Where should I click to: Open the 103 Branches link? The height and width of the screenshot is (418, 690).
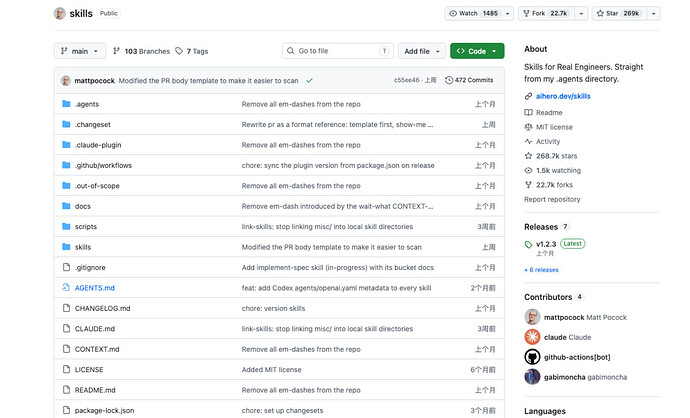point(141,51)
